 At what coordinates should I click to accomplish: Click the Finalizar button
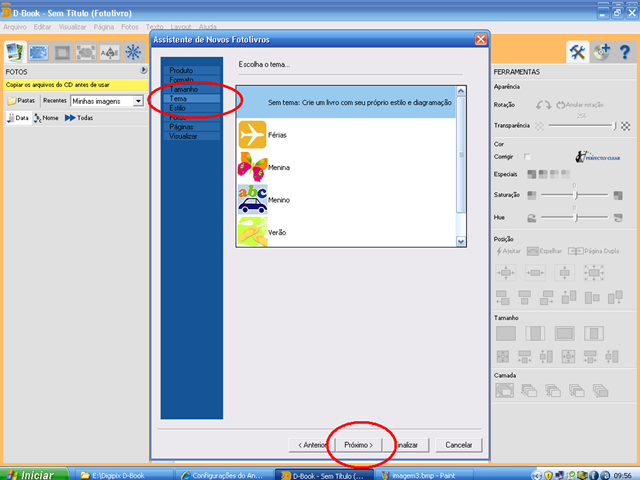coord(406,445)
